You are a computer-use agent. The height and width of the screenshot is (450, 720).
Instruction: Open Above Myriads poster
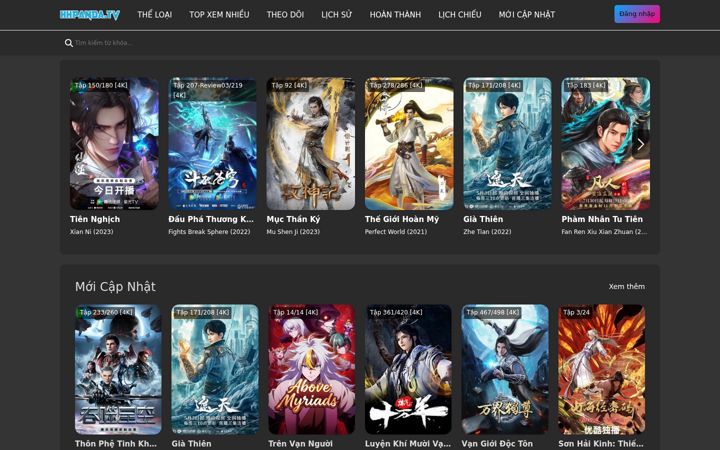pyautogui.click(x=312, y=369)
